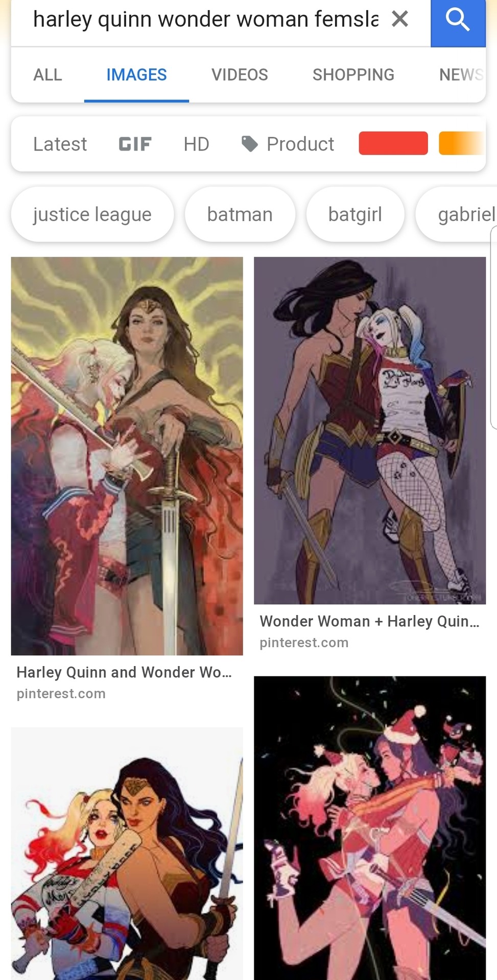Tap the blue search magnifier button
Screen dimensions: 497x980
458,22
